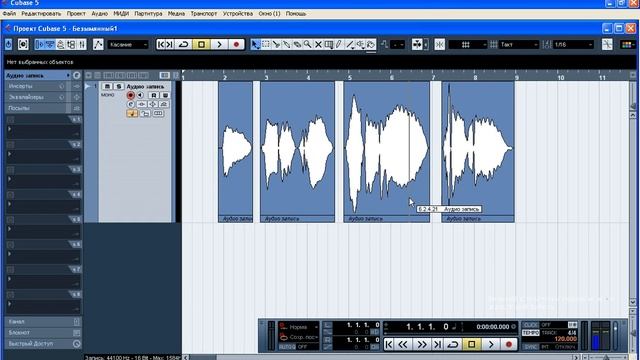Viewport: 640px width, 360px height.
Task: Open the Транспорт menu
Action: 204,13
